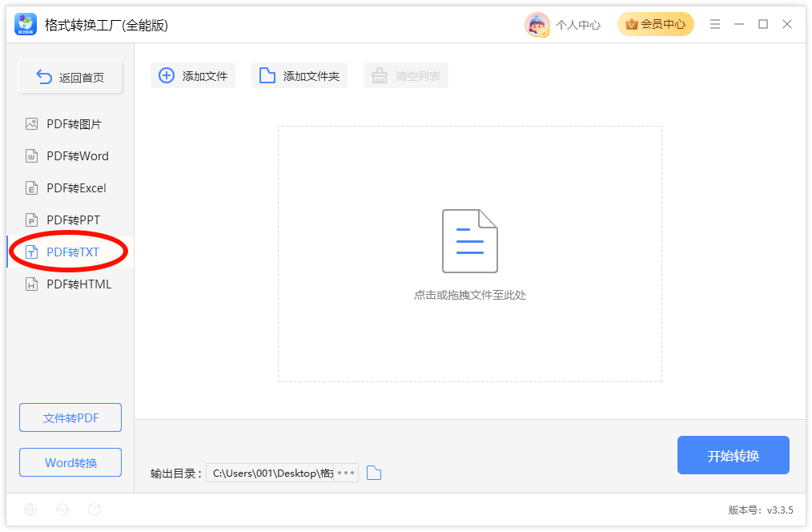Viewport: 812px width, 532px height.
Task: Click 开始转换 to start conversion
Action: 734,455
